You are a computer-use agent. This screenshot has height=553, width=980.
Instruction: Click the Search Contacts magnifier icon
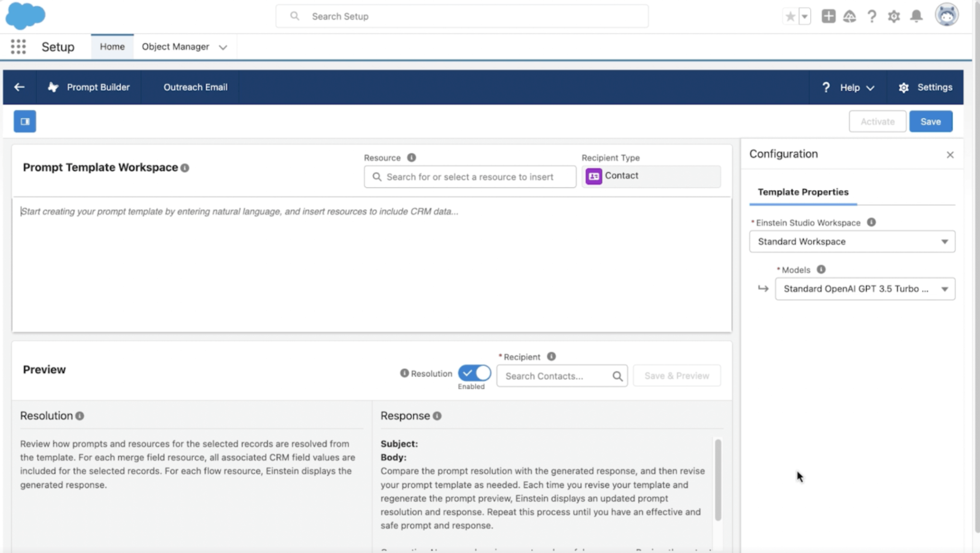click(x=617, y=376)
